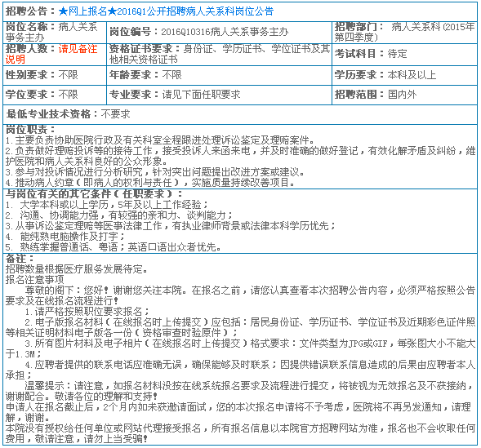This screenshot has height=448, width=481.
Task: Click the 岗位职责 section heading
Action: (30, 129)
